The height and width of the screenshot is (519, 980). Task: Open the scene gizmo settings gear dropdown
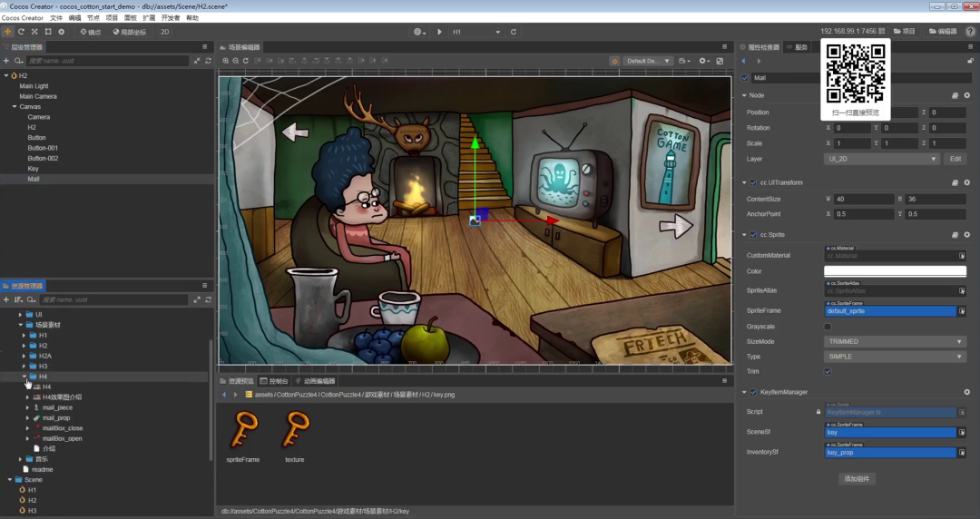(x=704, y=62)
